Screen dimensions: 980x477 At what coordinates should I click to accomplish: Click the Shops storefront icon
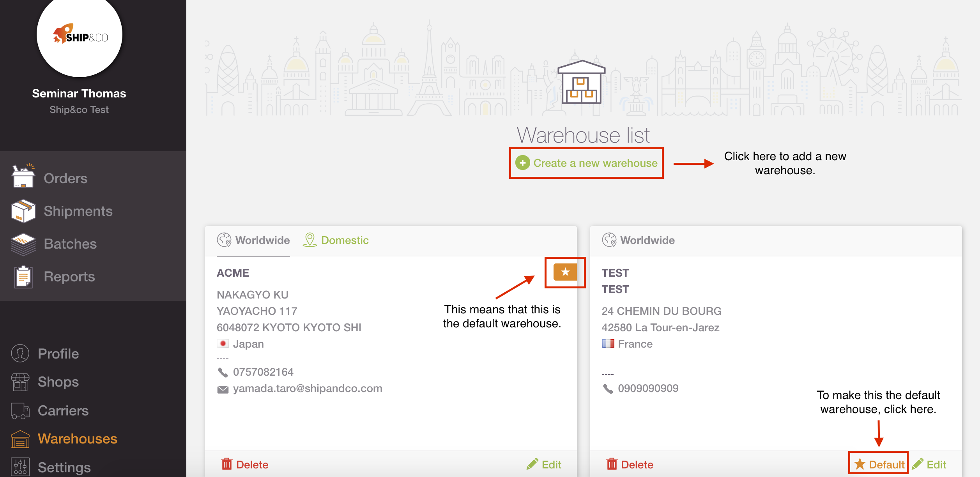pos(20,382)
